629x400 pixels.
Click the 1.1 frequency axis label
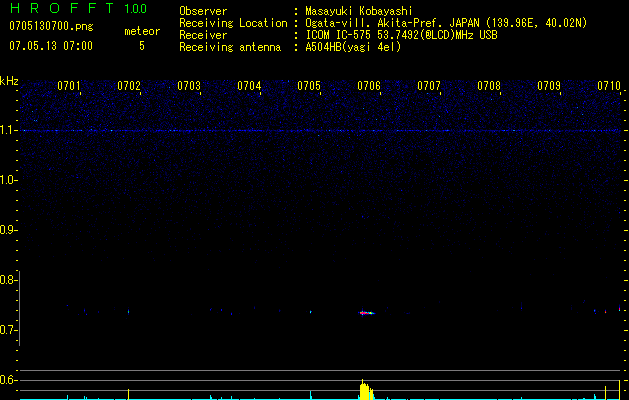click(8, 130)
